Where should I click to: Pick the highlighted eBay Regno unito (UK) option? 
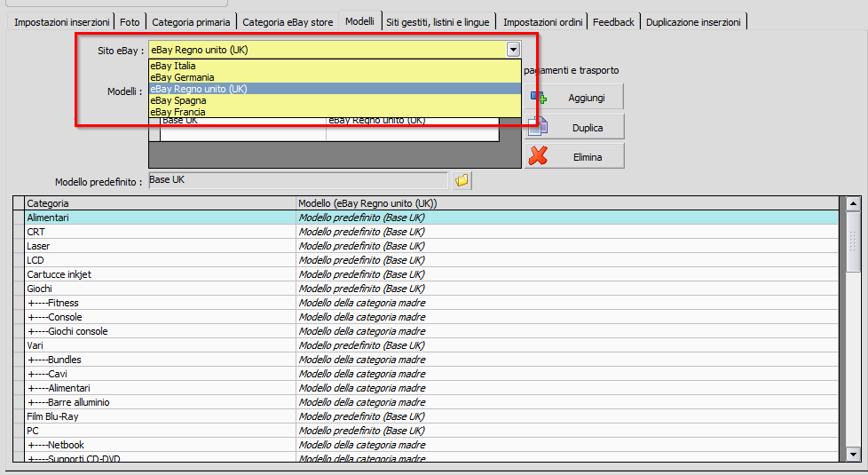point(335,89)
